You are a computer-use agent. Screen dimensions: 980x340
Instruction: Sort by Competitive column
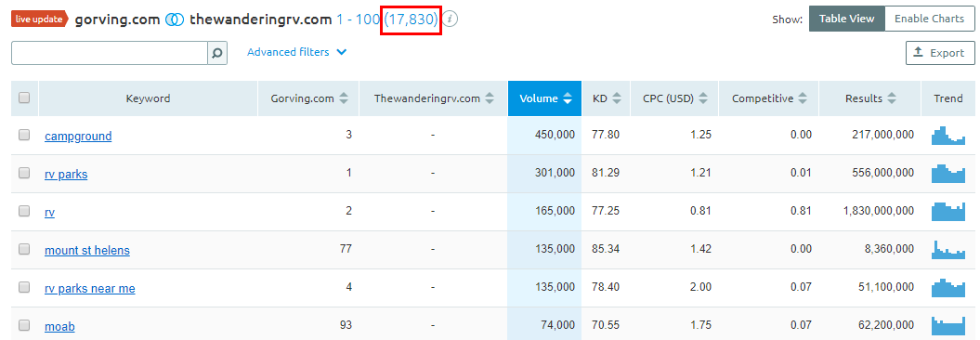769,98
